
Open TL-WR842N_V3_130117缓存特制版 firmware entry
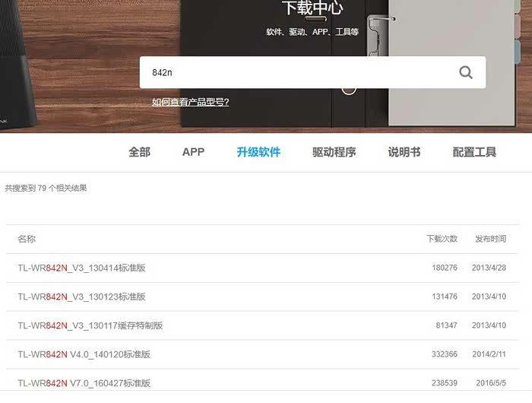90,325
